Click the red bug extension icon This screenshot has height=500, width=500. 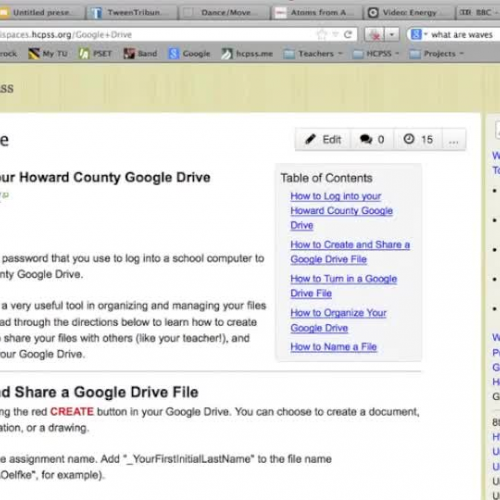tap(375, 34)
